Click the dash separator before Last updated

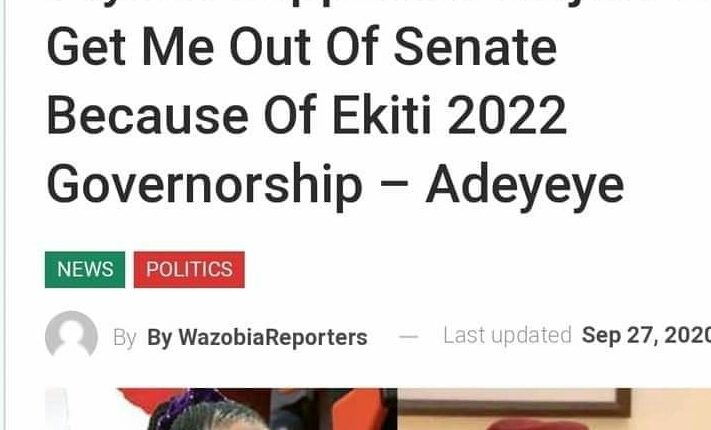pos(409,337)
